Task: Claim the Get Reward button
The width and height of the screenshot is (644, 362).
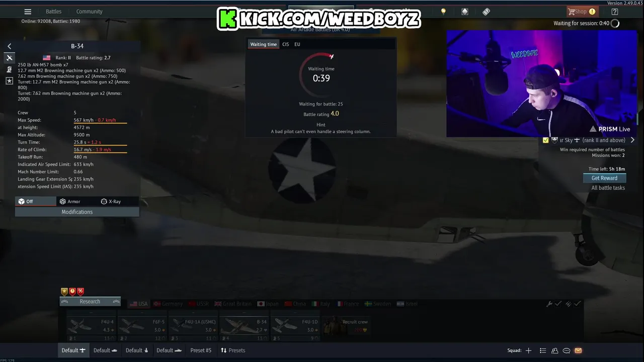Action: [x=604, y=178]
